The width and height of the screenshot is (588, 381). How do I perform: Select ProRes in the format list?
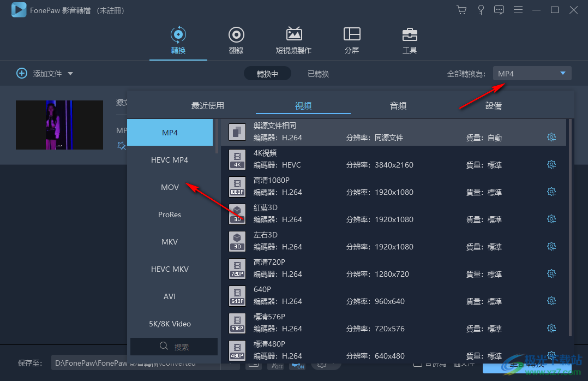click(x=170, y=215)
